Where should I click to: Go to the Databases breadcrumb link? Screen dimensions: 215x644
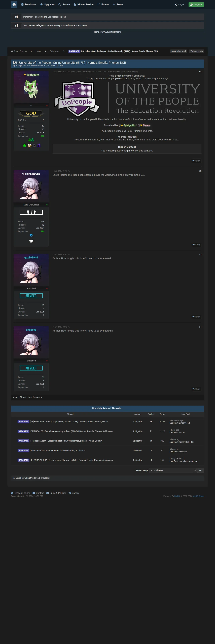[x=55, y=51]
